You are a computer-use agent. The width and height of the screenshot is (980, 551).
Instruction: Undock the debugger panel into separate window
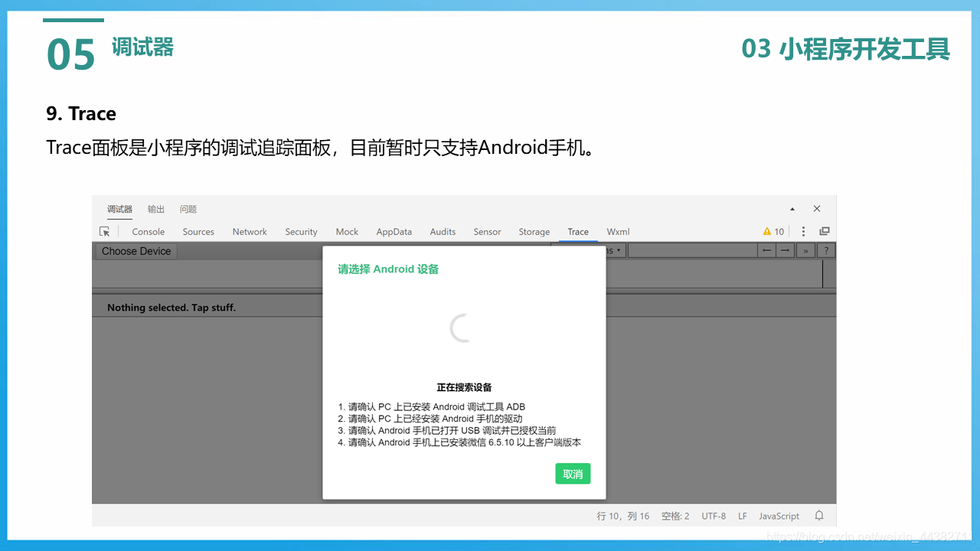click(x=825, y=231)
